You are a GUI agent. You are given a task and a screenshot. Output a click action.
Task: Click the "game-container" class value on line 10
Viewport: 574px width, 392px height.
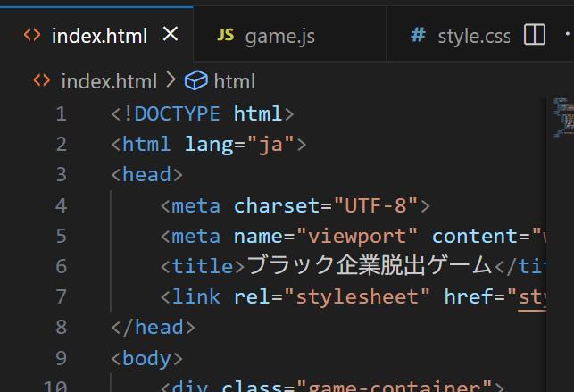coord(395,386)
